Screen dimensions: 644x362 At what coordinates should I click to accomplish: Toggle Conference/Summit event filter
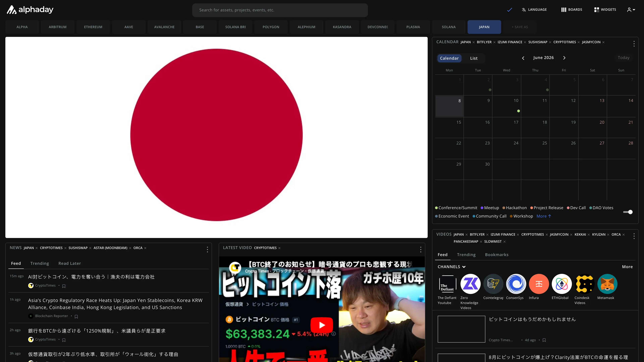point(456,208)
